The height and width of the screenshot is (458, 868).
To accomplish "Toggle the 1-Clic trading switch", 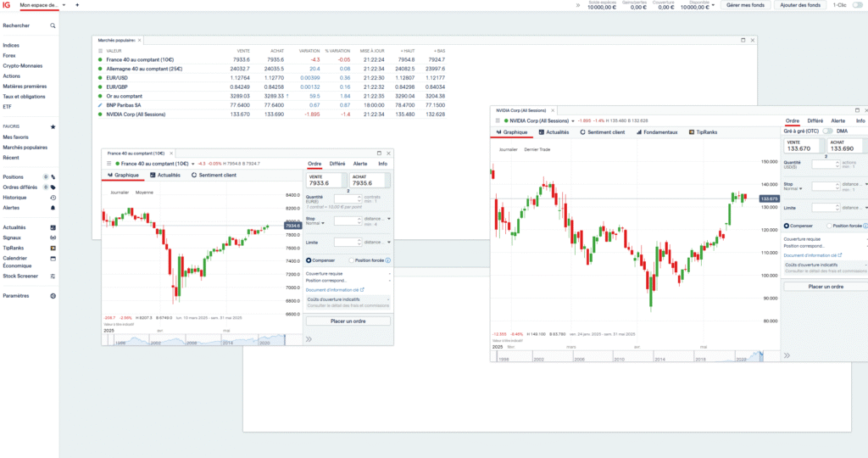I will pyautogui.click(x=857, y=5).
